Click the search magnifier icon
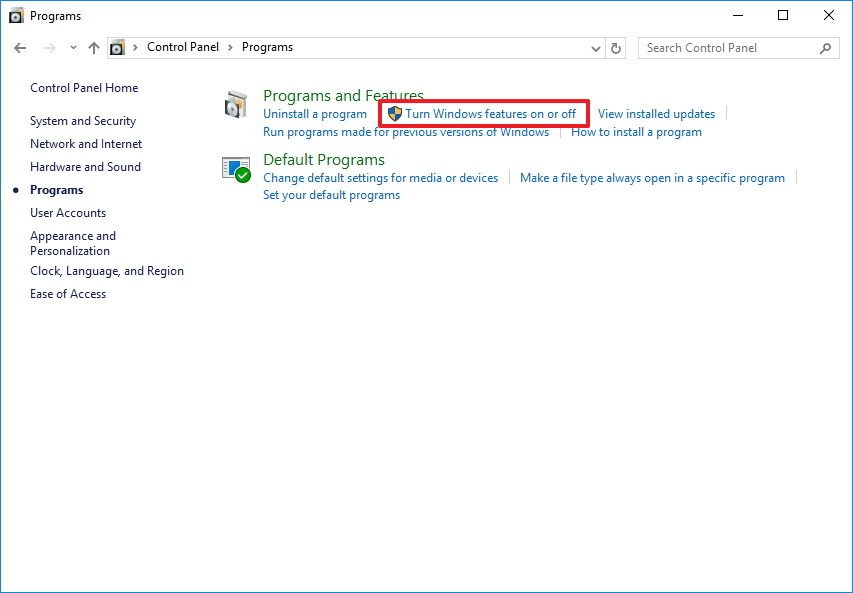The height and width of the screenshot is (593, 853). point(825,48)
